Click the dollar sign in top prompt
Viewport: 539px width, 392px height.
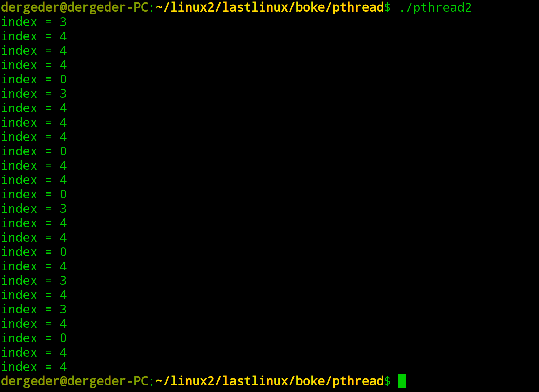point(387,8)
